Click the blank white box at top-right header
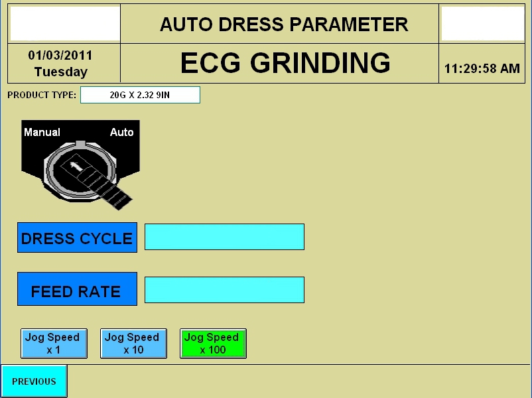This screenshot has height=398, width=532. [482, 25]
